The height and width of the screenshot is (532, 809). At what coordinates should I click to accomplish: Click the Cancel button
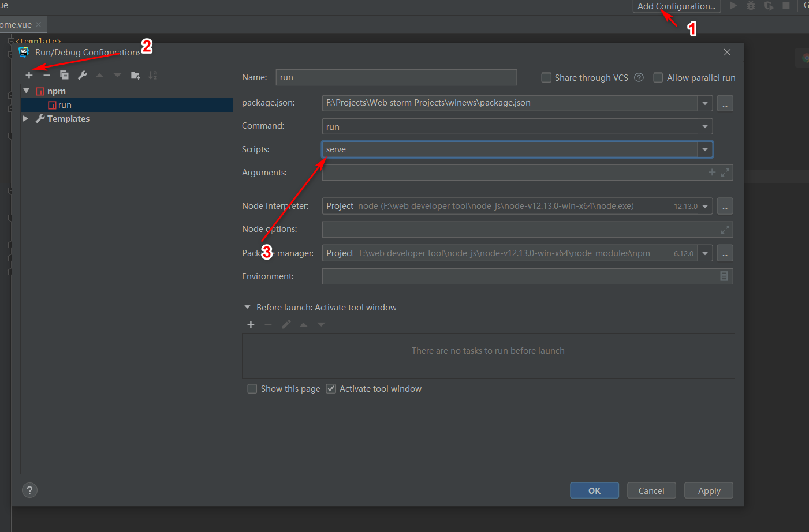pos(651,490)
